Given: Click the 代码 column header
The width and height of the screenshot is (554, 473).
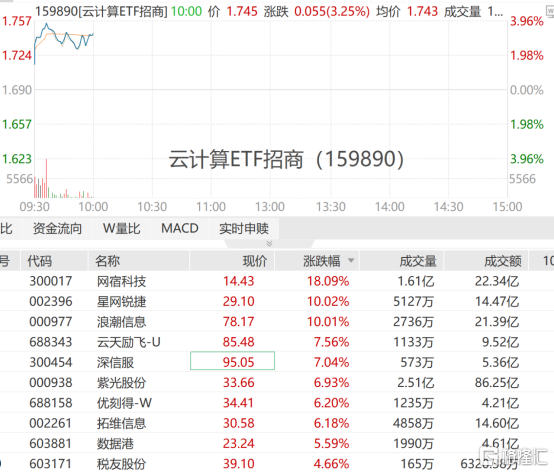Looking at the screenshot, I should coord(40,261).
